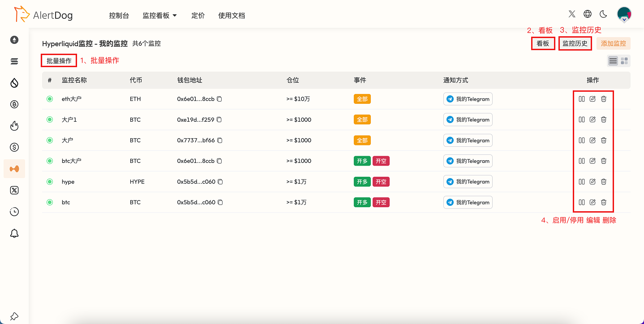The height and width of the screenshot is (324, 644).
Task: Click the X (Twitter) icon in the sidebar
Action: pos(14,190)
